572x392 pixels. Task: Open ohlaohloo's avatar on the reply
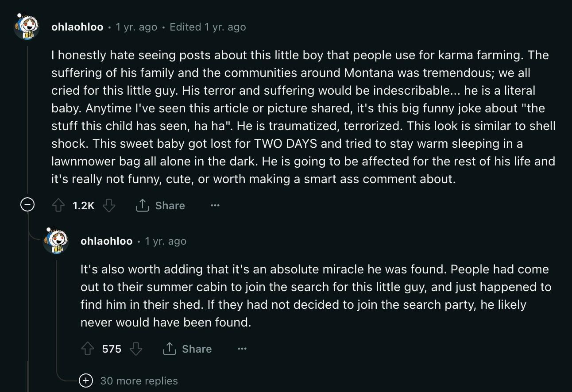coord(56,241)
